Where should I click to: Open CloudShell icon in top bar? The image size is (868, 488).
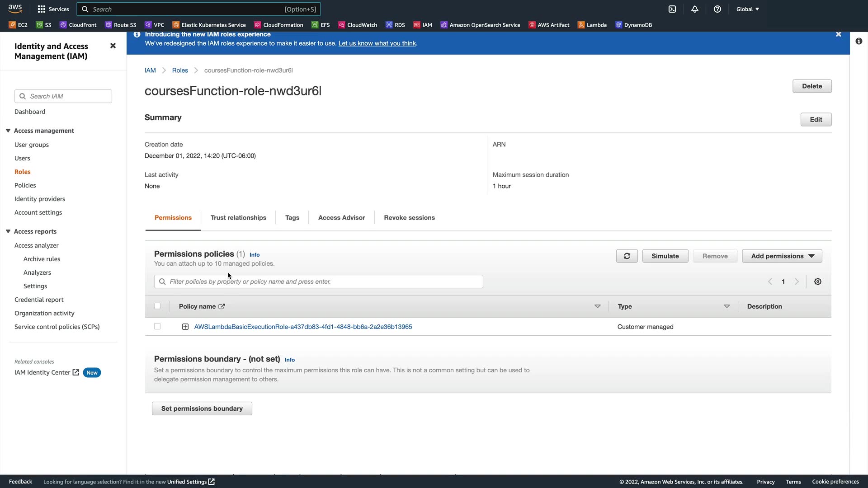pos(672,9)
